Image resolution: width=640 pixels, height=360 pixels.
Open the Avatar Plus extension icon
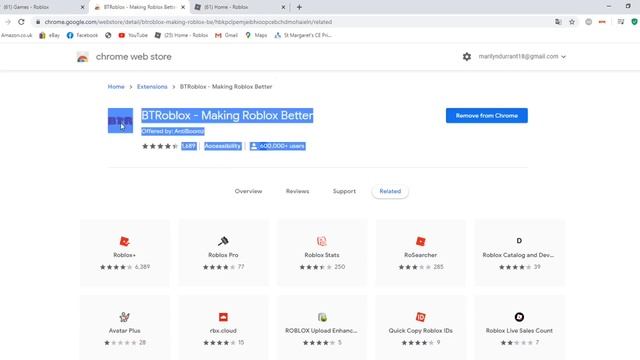click(x=124, y=317)
